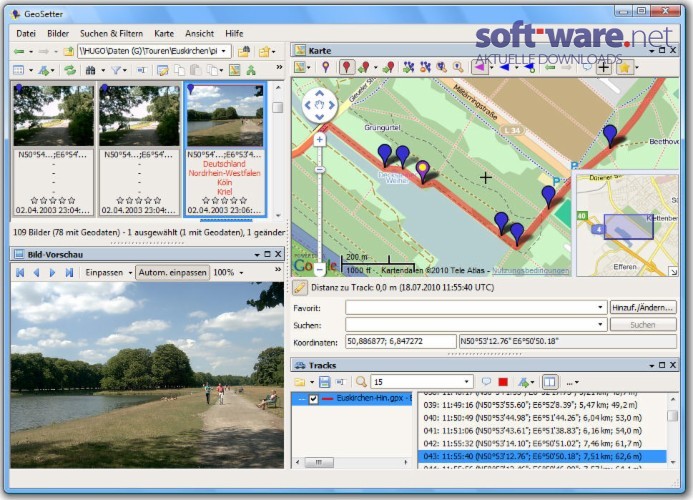Click the funnel filter icon

(116, 70)
